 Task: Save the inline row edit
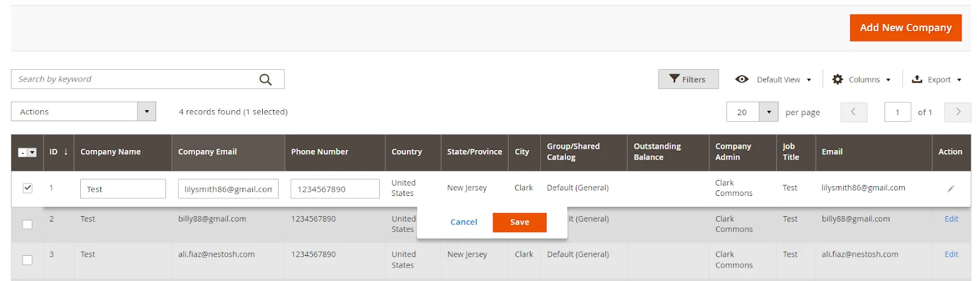tap(519, 222)
